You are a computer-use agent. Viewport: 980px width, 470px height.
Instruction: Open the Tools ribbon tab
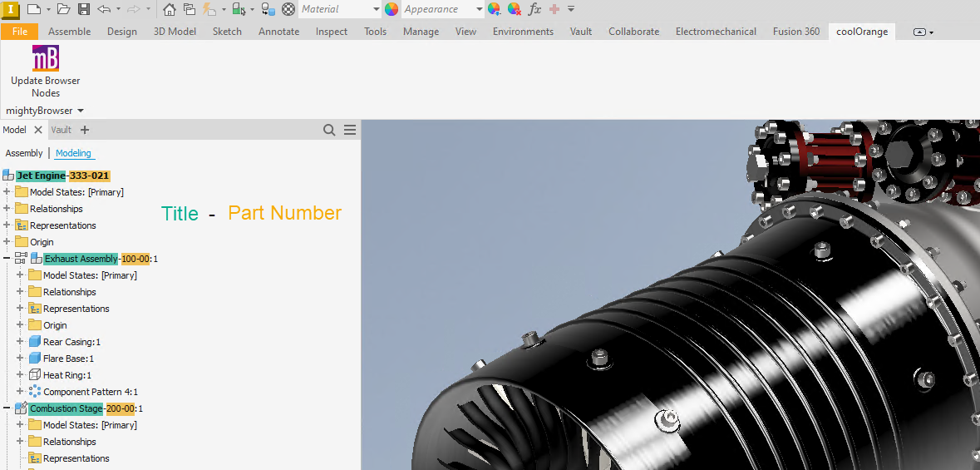click(376, 32)
